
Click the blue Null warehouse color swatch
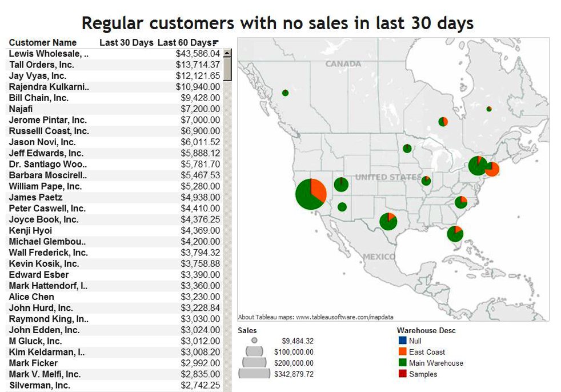[403, 341]
